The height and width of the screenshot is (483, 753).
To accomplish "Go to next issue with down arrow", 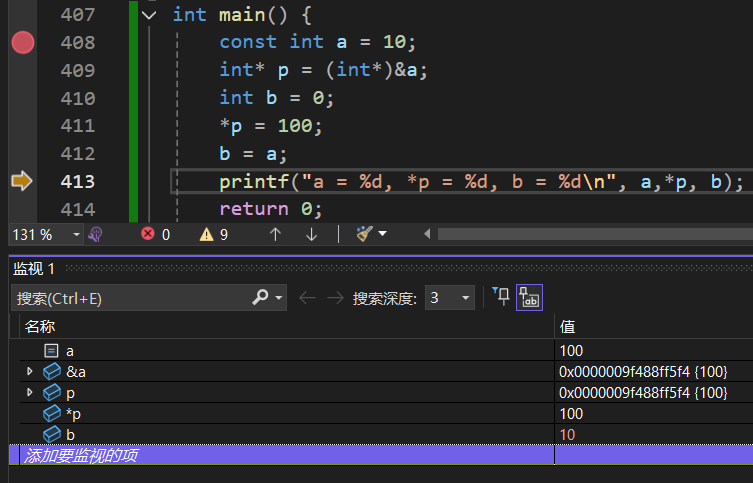I will pyautogui.click(x=311, y=234).
